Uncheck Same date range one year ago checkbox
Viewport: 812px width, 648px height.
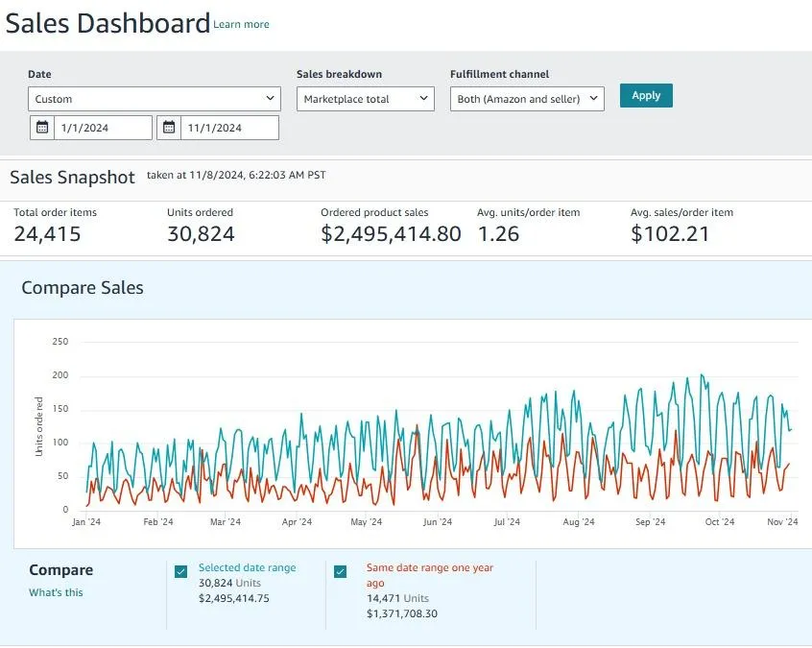pyautogui.click(x=340, y=572)
